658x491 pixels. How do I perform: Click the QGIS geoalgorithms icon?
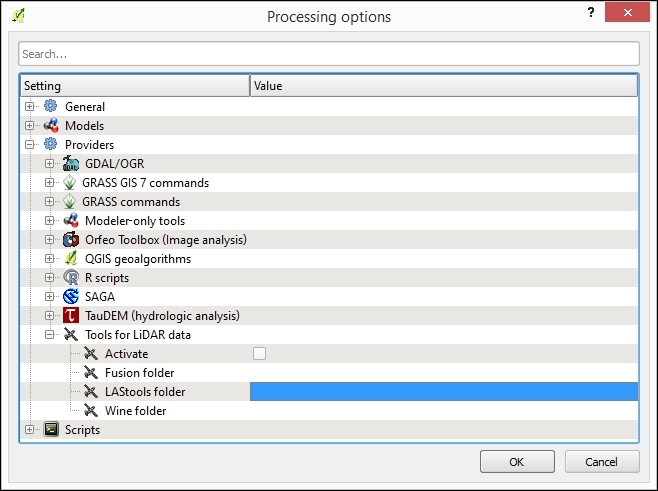[71, 259]
